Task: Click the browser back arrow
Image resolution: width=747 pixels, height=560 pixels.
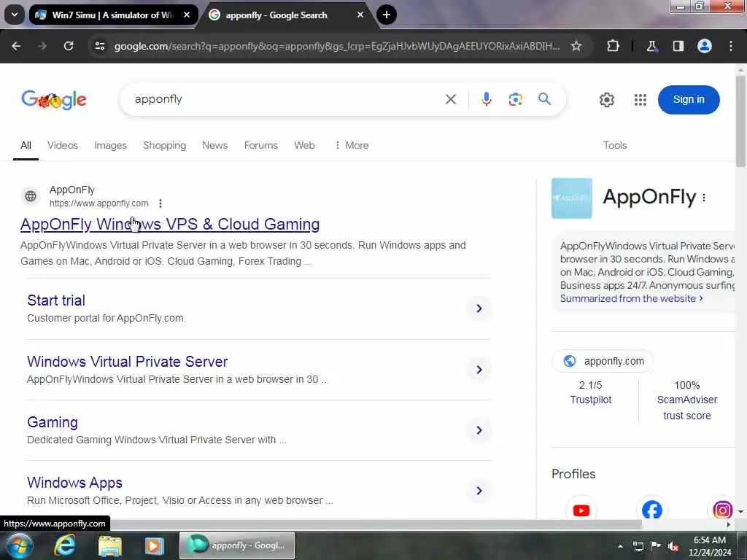Action: tap(16, 46)
